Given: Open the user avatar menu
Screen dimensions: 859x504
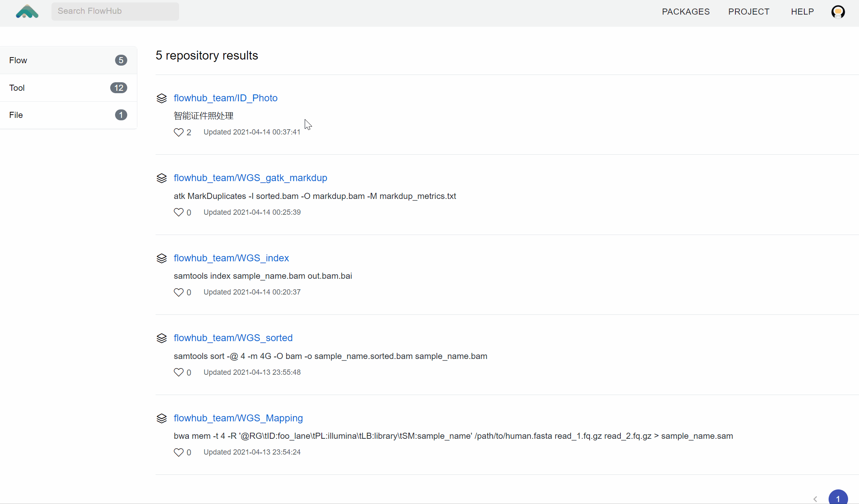Looking at the screenshot, I should pos(838,12).
